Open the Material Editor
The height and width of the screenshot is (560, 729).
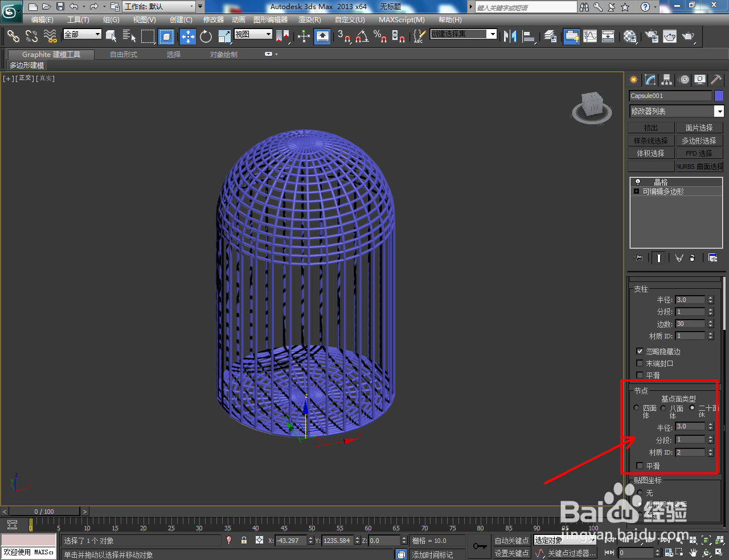(630, 36)
